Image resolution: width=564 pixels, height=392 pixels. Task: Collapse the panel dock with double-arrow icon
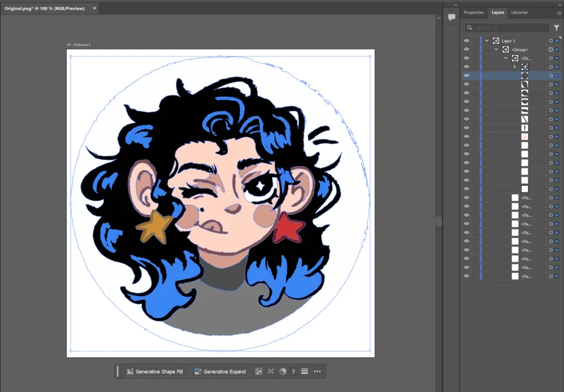(x=560, y=4)
